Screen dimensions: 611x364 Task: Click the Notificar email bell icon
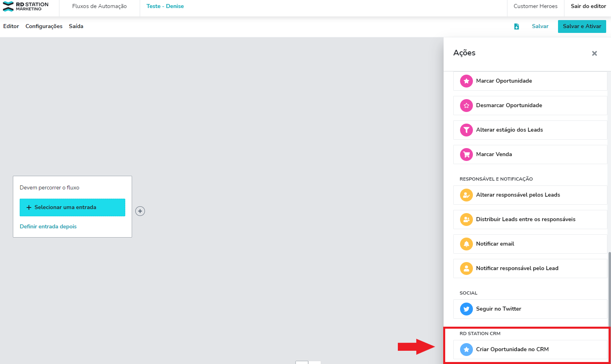coord(466,244)
